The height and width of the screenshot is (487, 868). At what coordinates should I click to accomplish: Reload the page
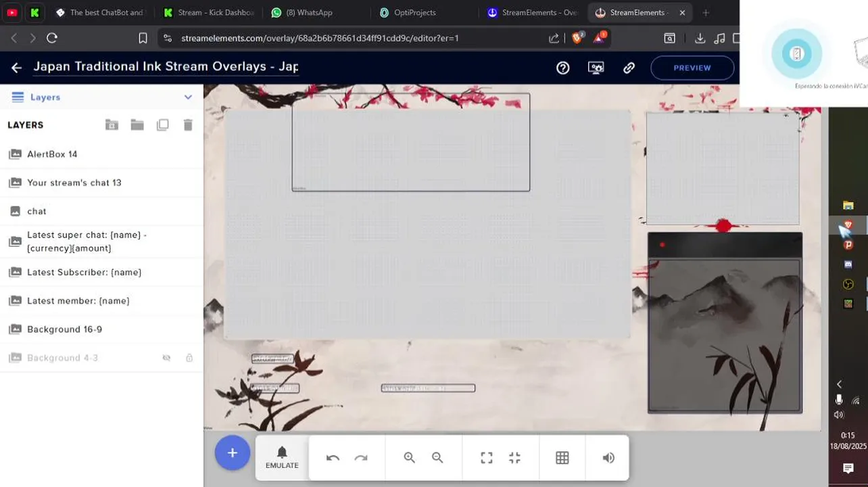(52, 38)
